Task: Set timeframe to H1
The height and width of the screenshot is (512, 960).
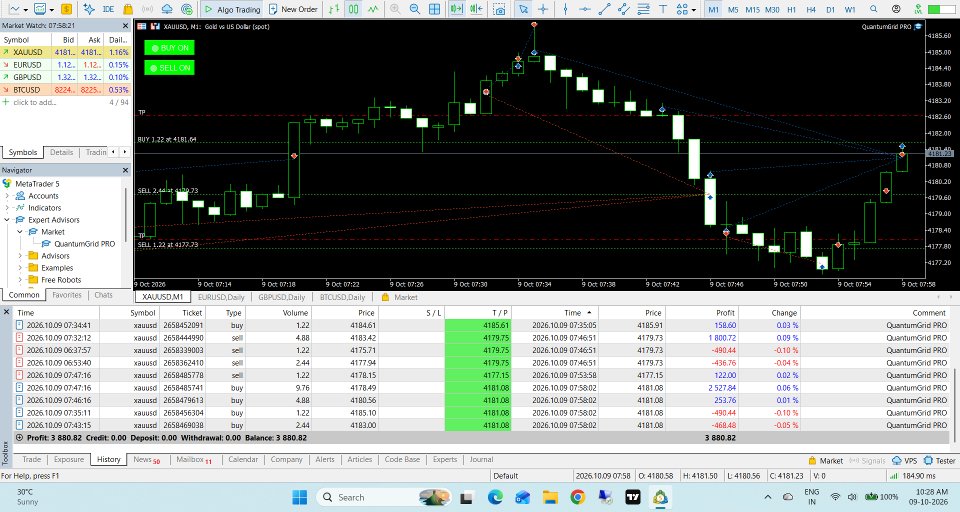Action: [x=792, y=9]
